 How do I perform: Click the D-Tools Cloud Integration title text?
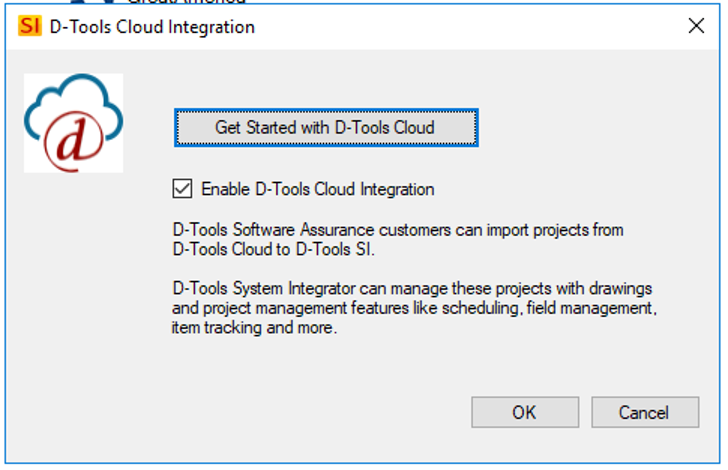click(152, 27)
